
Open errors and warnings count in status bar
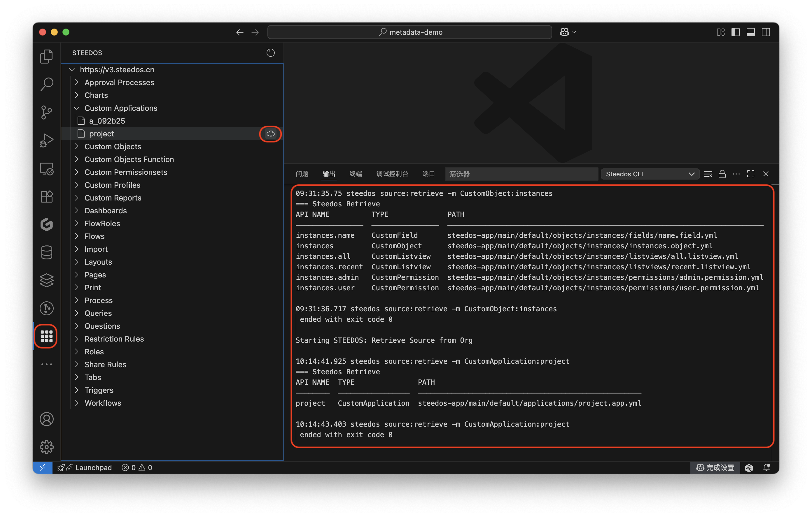point(137,467)
